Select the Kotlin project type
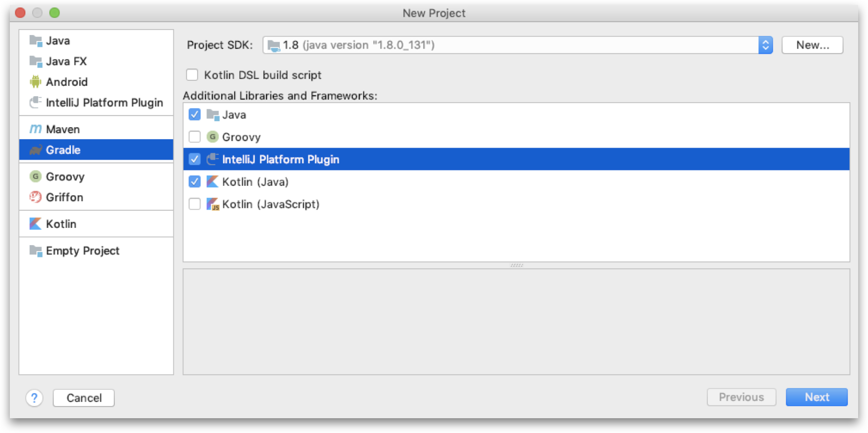The height and width of the screenshot is (433, 868). pos(96,224)
